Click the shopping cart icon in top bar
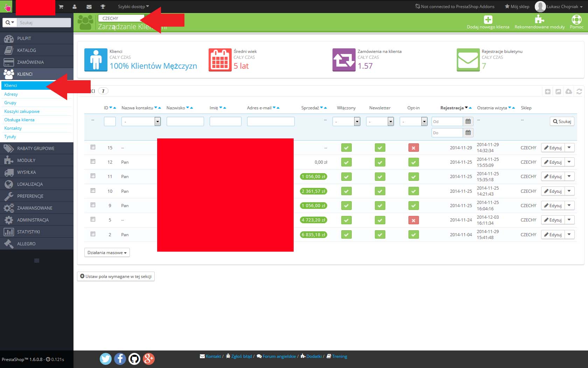The width and height of the screenshot is (588, 368). [x=61, y=7]
